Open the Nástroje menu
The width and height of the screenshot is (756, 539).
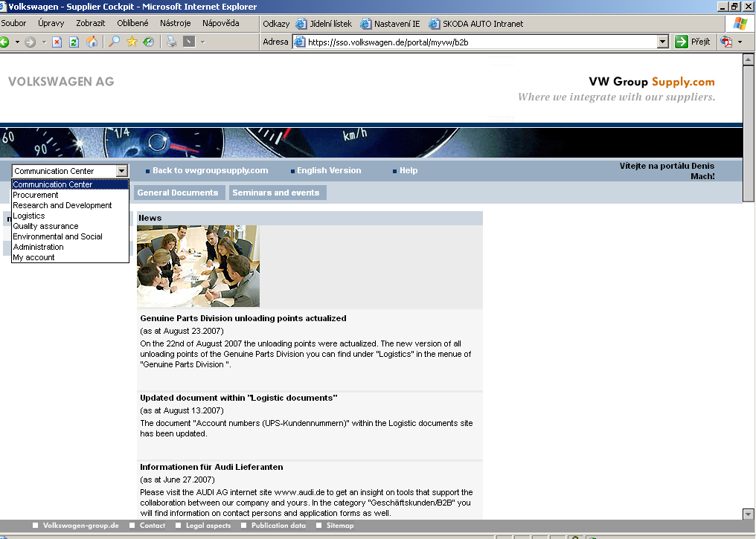[x=175, y=23]
